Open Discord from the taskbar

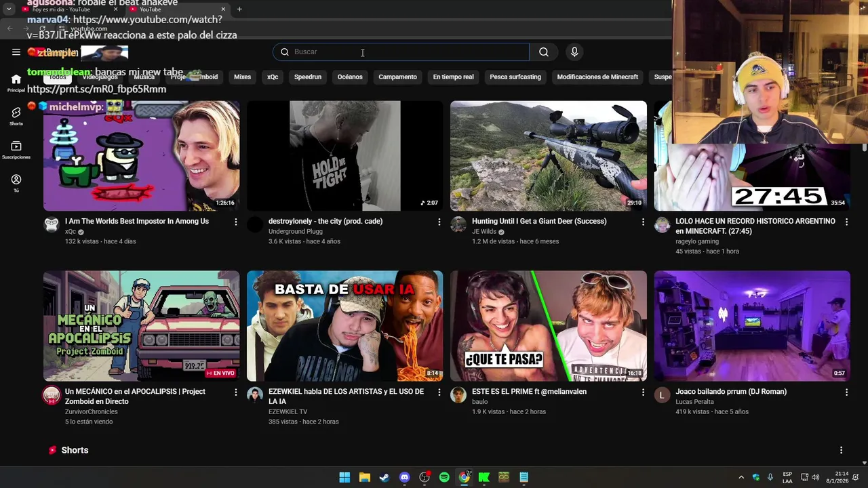coord(404,477)
